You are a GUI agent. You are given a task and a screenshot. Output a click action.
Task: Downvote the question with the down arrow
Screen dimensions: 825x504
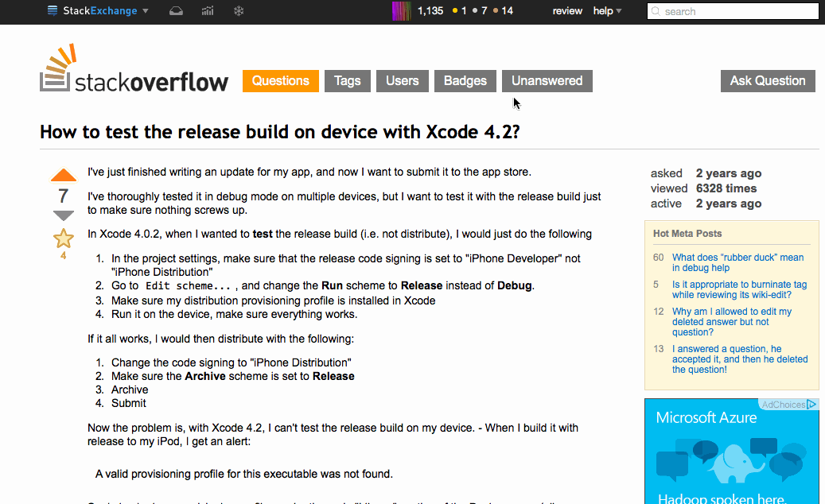pos(63,215)
